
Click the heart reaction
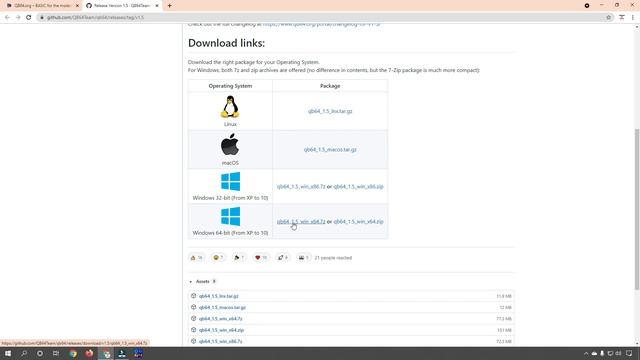pyautogui.click(x=261, y=258)
